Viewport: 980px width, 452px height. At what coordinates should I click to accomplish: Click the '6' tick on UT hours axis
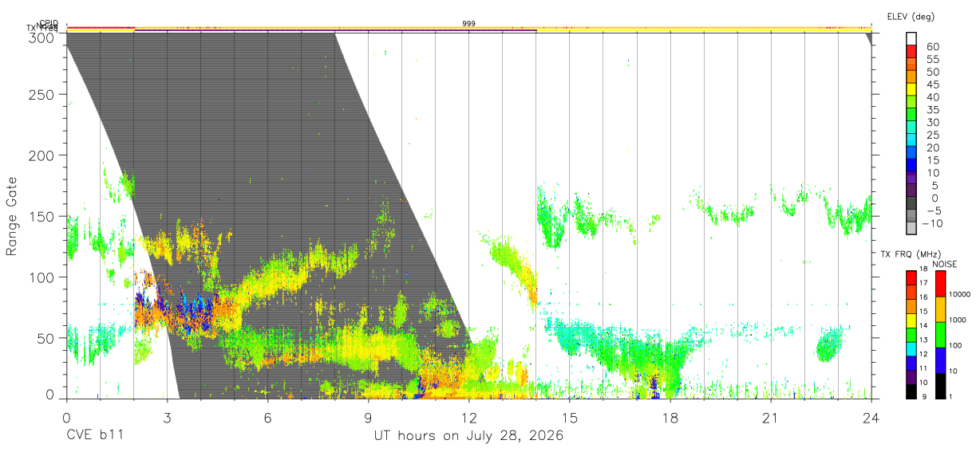(267, 418)
